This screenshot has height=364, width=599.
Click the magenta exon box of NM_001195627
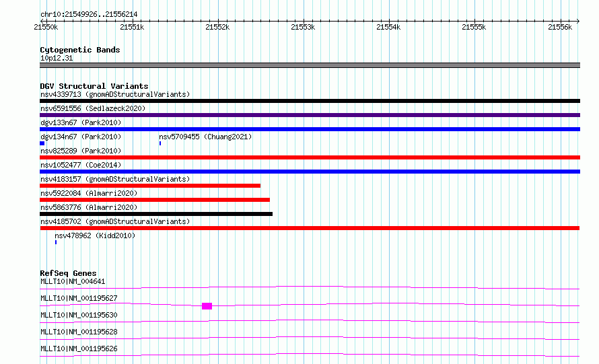point(207,306)
